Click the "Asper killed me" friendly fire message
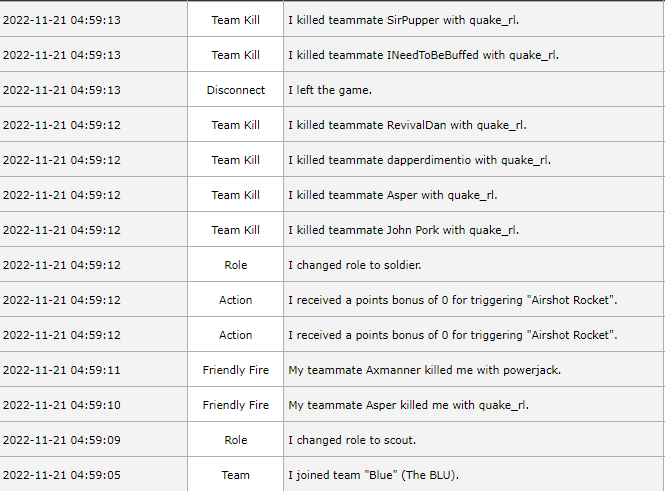Viewport: 665px width, 491px height. pos(407,405)
